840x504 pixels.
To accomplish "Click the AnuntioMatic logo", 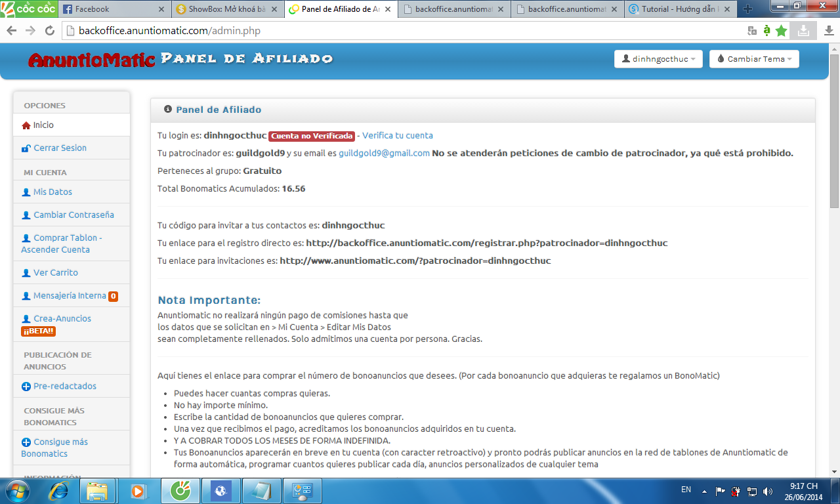I will 93,59.
